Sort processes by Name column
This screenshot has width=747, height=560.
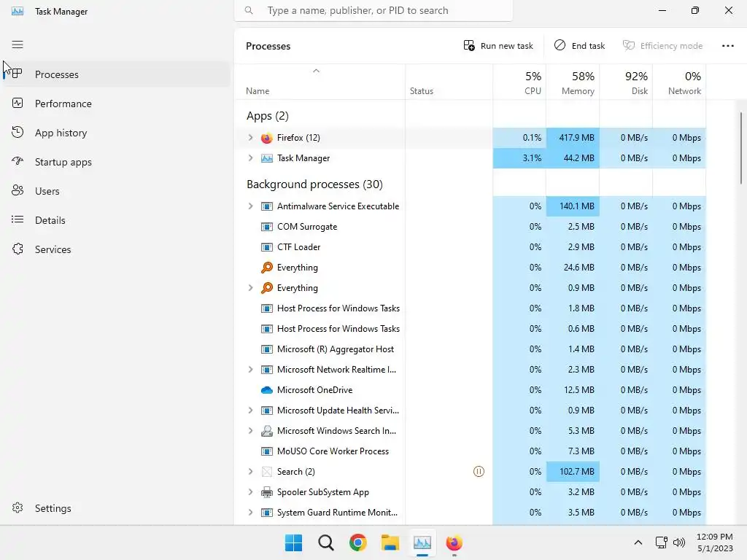320,82
